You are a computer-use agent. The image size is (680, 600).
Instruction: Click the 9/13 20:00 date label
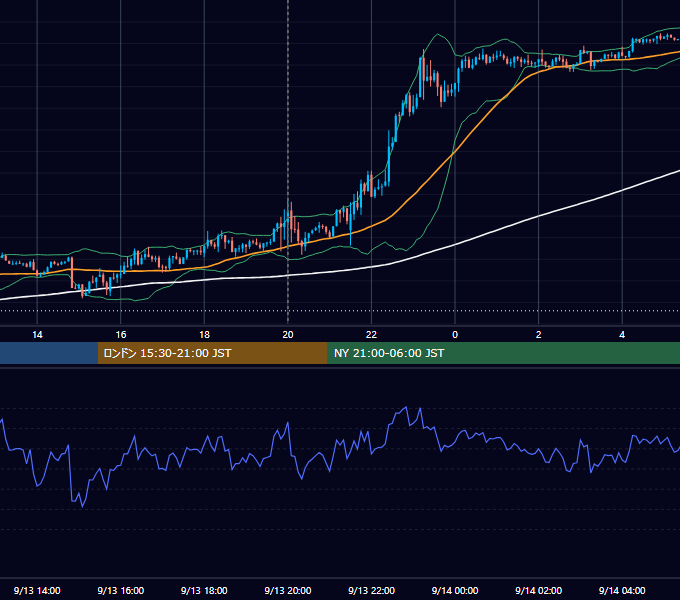pos(288,590)
